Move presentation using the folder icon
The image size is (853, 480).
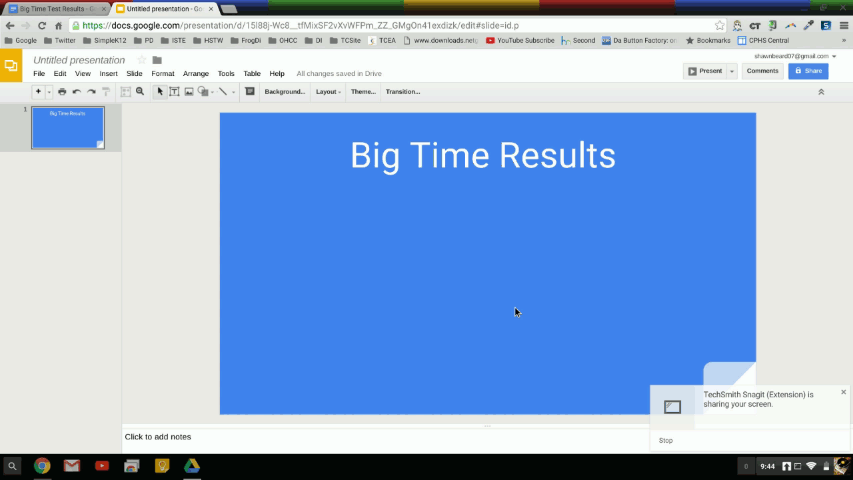(x=157, y=60)
